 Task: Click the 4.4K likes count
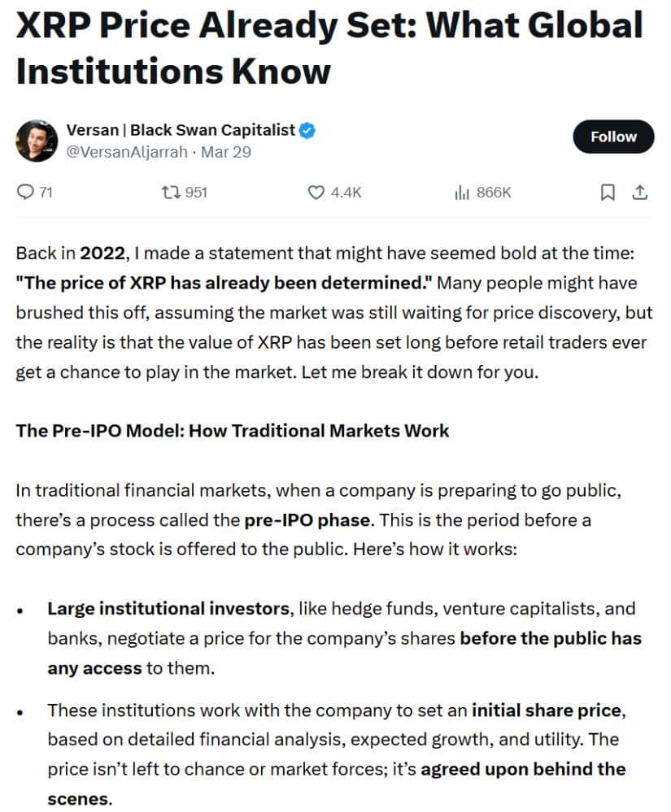coord(346,192)
